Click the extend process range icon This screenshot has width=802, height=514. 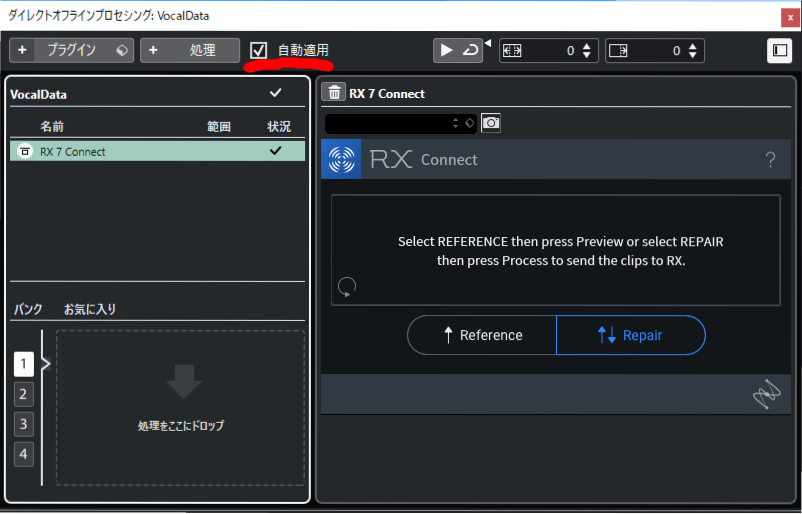tap(512, 51)
